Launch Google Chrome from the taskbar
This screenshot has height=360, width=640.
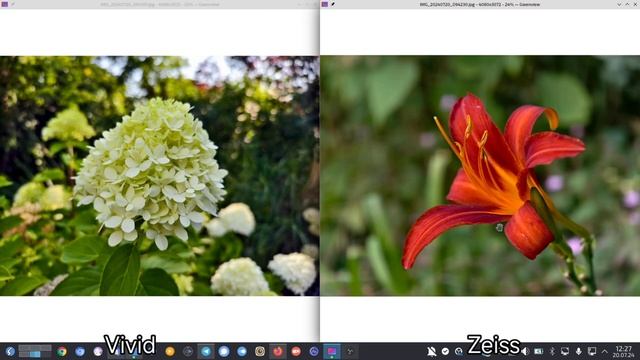62,351
